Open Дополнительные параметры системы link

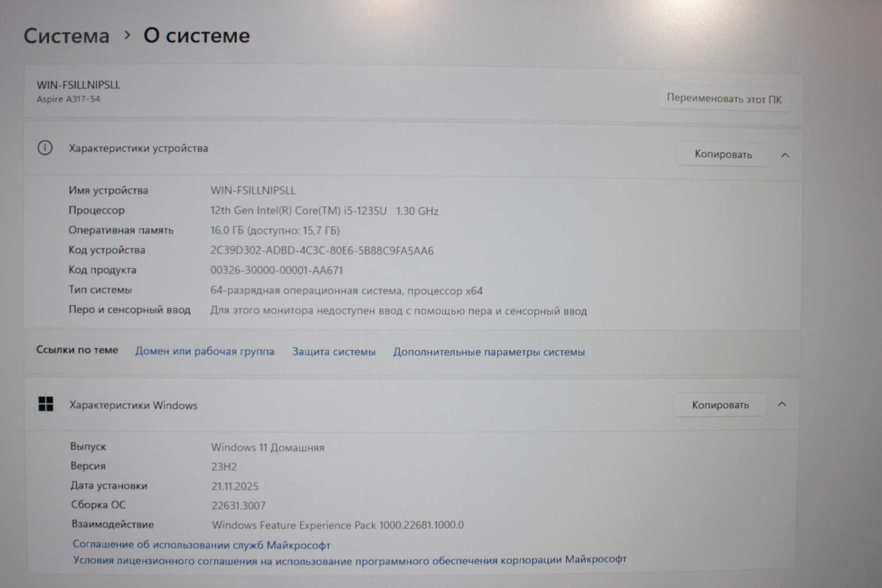[489, 352]
